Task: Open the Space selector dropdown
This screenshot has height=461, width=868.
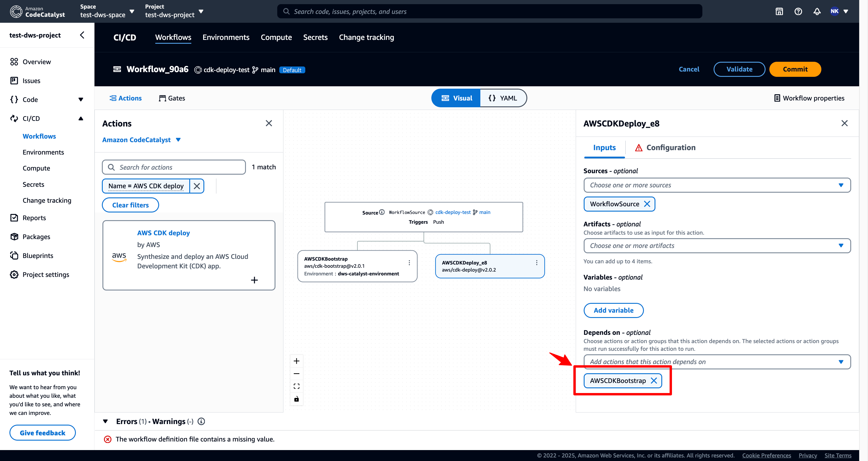Action: [x=107, y=12]
